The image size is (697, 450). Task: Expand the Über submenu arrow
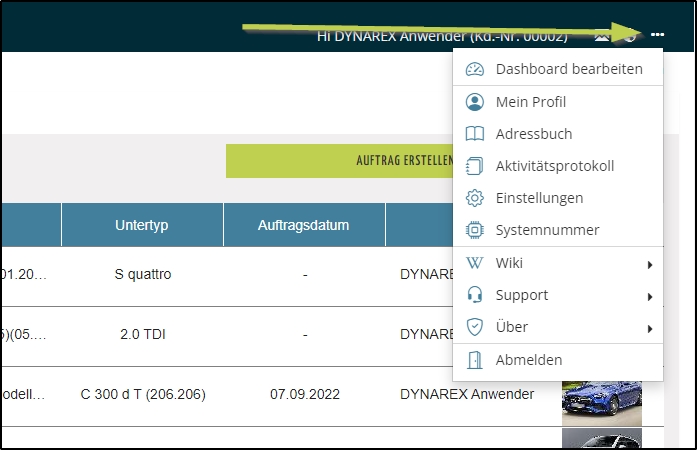click(650, 328)
